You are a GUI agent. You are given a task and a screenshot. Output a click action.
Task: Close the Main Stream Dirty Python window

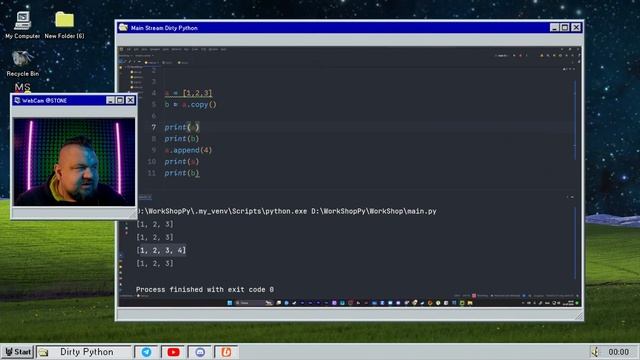coord(576,27)
